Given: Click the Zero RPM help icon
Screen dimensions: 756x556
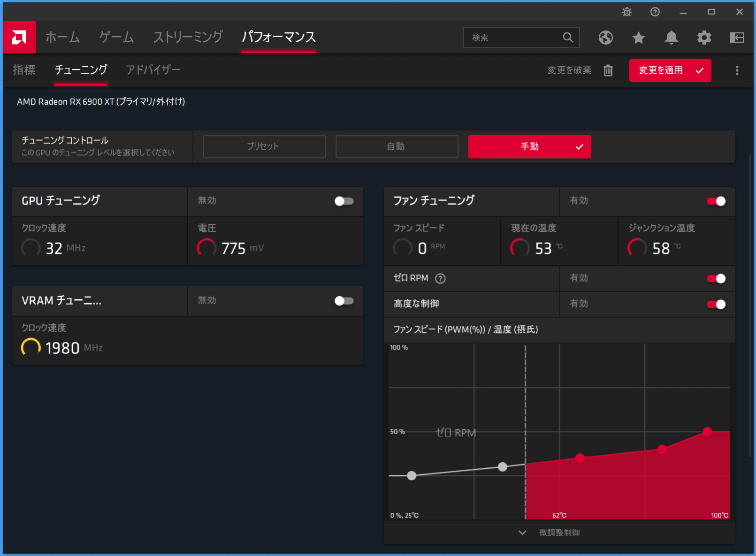Looking at the screenshot, I should click(440, 279).
